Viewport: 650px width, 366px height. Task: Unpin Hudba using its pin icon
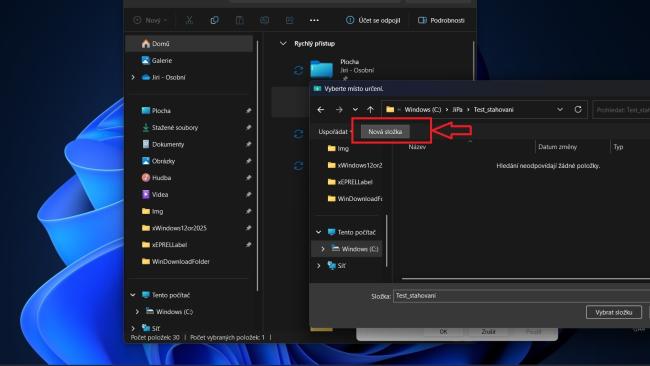248,178
